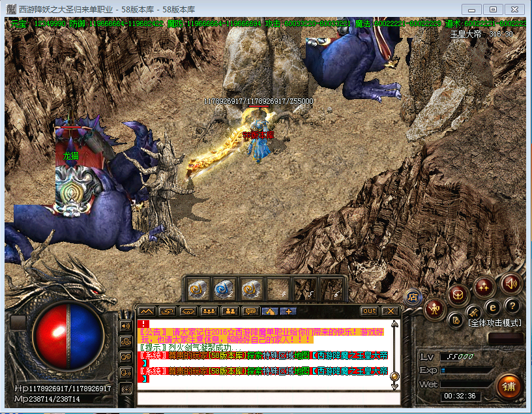Minimize the game window
This screenshot has width=532, height=414.
(471, 10)
